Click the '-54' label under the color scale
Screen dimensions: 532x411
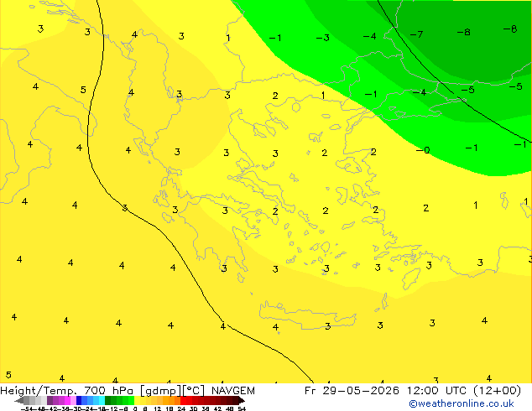(27, 408)
